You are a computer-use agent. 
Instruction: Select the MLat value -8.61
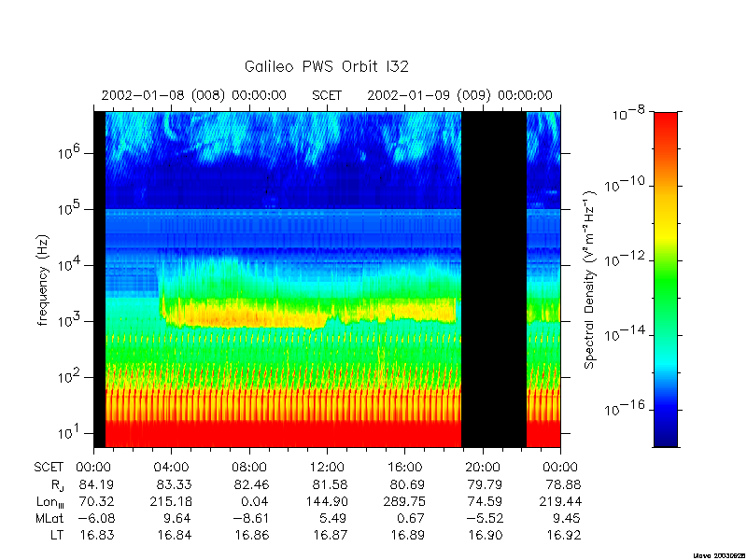click(250, 518)
